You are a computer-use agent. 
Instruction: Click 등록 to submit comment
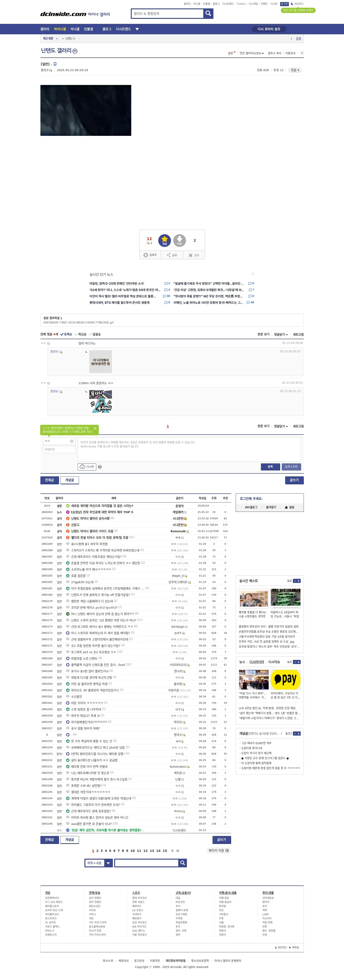click(x=270, y=466)
